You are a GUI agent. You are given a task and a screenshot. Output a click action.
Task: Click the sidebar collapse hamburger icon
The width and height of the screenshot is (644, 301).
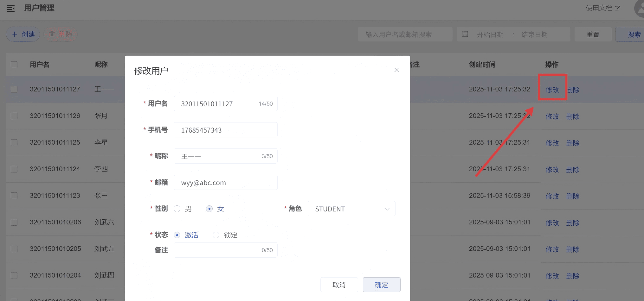(11, 9)
